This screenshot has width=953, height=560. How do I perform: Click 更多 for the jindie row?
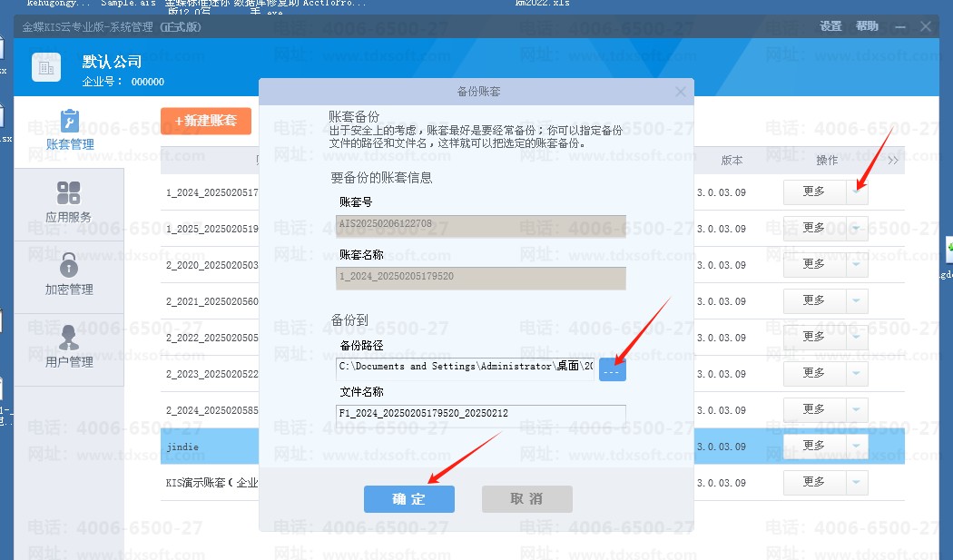click(814, 447)
